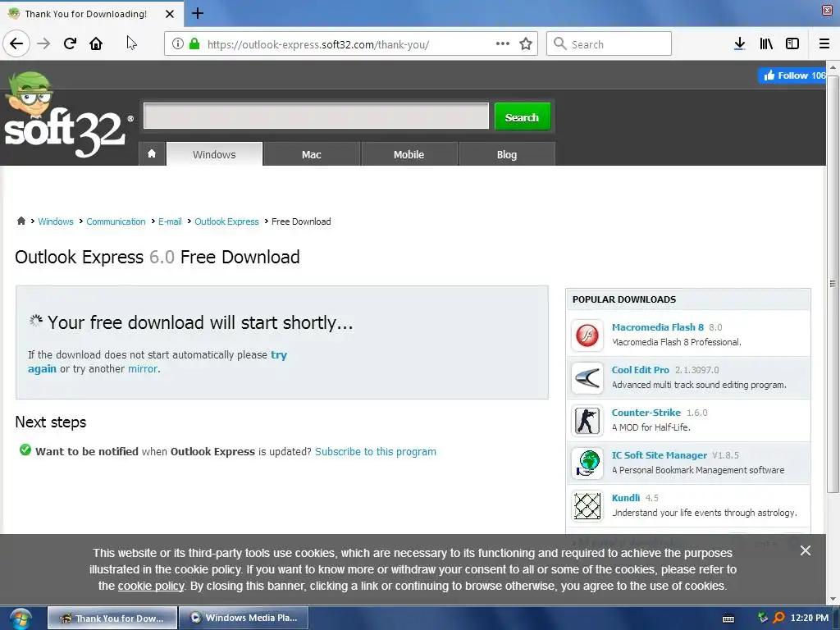840x630 pixels.
Task: Click the orange magnifier tray icon
Action: (779, 618)
